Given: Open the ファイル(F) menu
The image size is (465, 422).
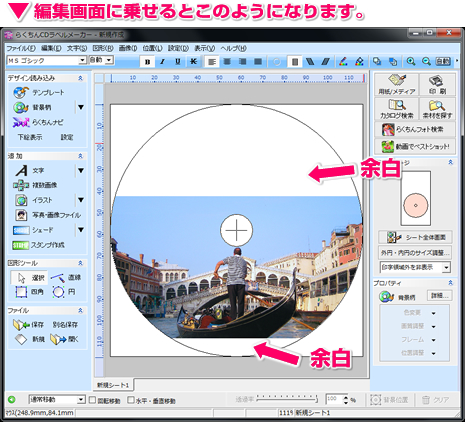Looking at the screenshot, I should (21, 48).
